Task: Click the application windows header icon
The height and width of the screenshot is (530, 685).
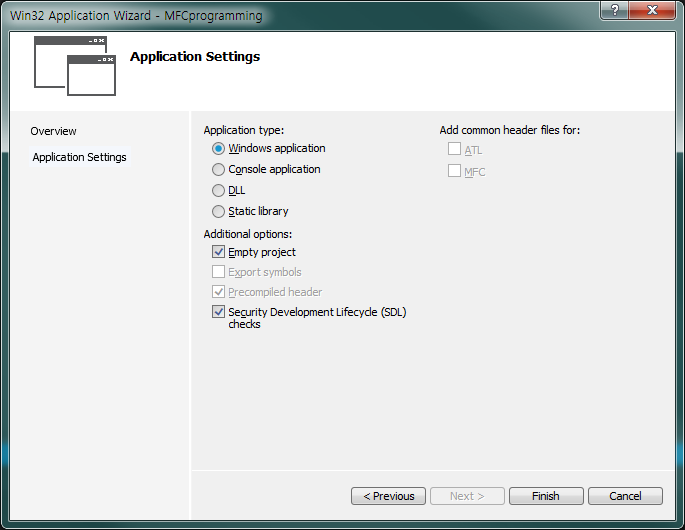Action: pyautogui.click(x=75, y=66)
